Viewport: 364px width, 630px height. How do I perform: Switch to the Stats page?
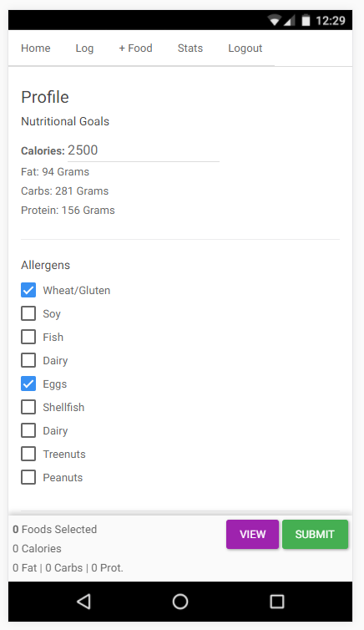point(190,48)
